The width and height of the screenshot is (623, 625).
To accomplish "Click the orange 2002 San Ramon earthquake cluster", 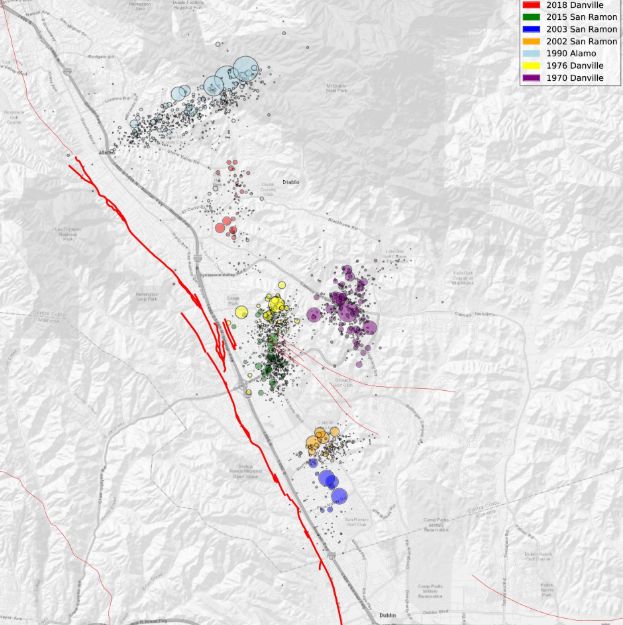I will (x=322, y=438).
